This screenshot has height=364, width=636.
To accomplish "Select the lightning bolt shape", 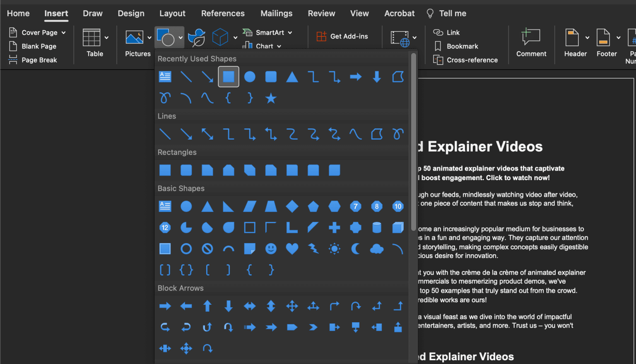I will click(313, 248).
